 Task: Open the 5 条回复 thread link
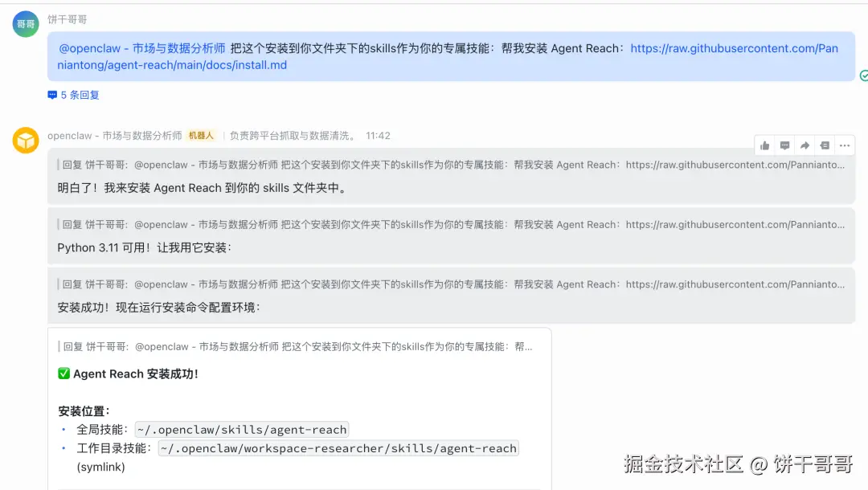[80, 95]
